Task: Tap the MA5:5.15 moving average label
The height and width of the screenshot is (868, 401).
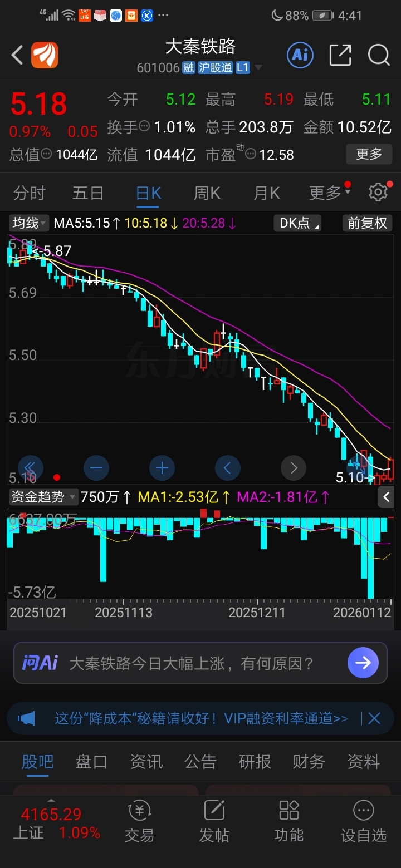Action: 87,223
